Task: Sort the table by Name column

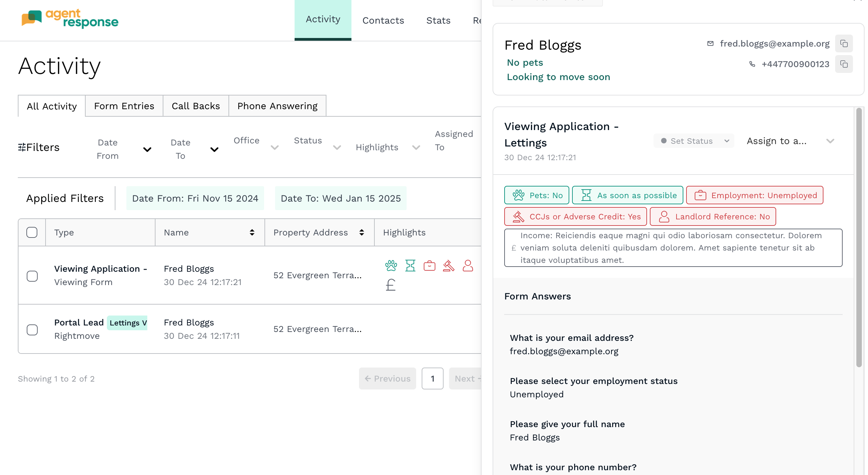Action: coord(252,232)
